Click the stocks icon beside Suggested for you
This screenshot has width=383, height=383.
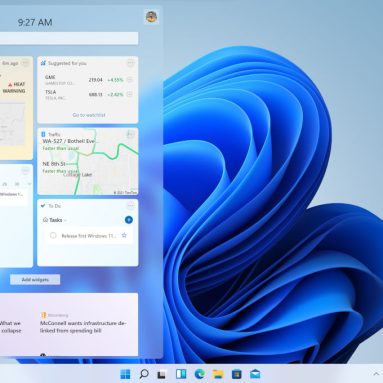click(43, 63)
